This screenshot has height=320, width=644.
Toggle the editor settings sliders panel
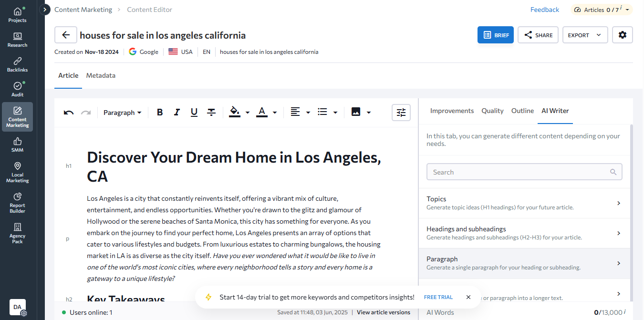pos(401,113)
